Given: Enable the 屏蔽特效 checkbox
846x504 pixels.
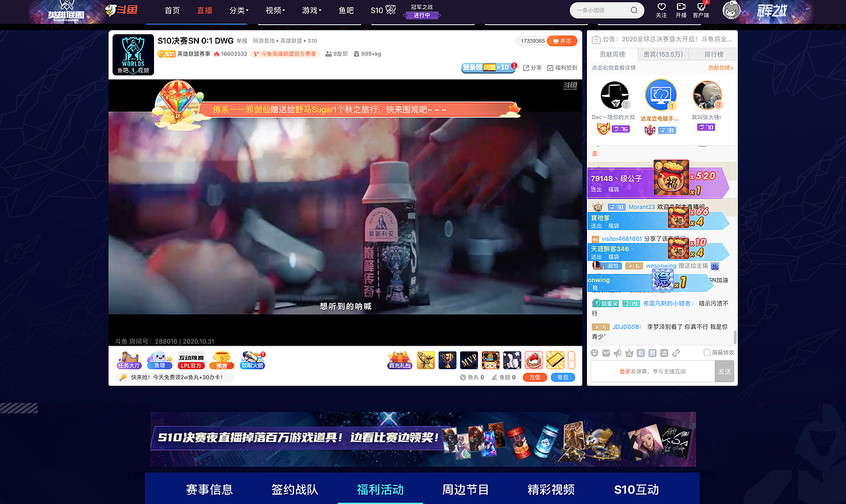Looking at the screenshot, I should (707, 353).
